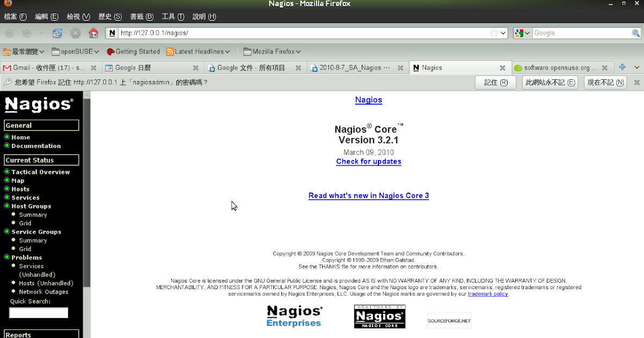Bookmark this page with the star icon
Image resolution: width=644 pixels, height=338 pixels.
pyautogui.click(x=494, y=33)
